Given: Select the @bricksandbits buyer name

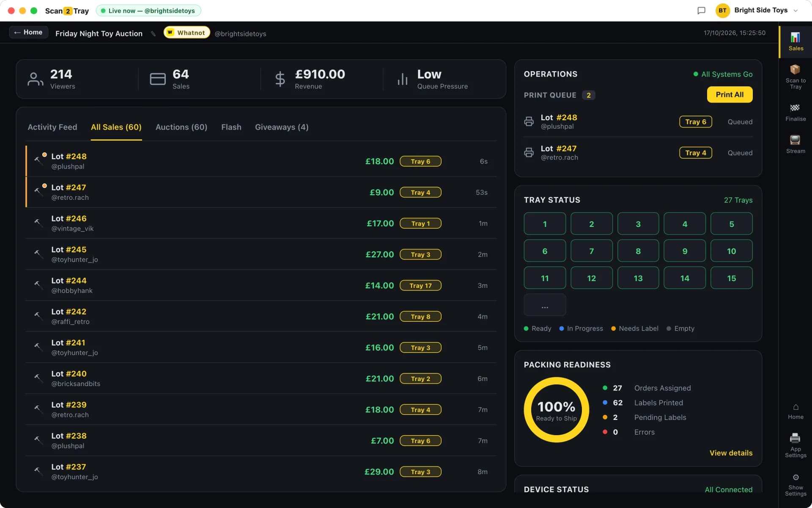Looking at the screenshot, I should (x=76, y=384).
